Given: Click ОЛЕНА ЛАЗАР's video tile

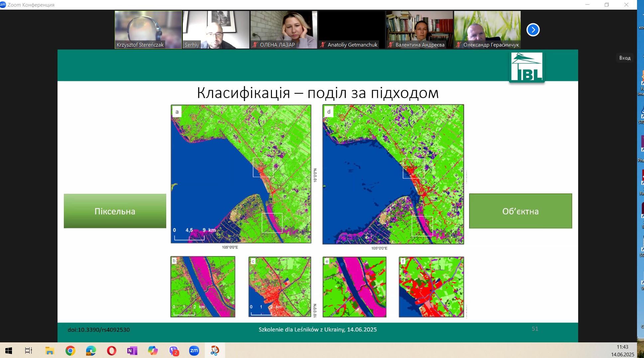Looking at the screenshot, I should pos(284,30).
